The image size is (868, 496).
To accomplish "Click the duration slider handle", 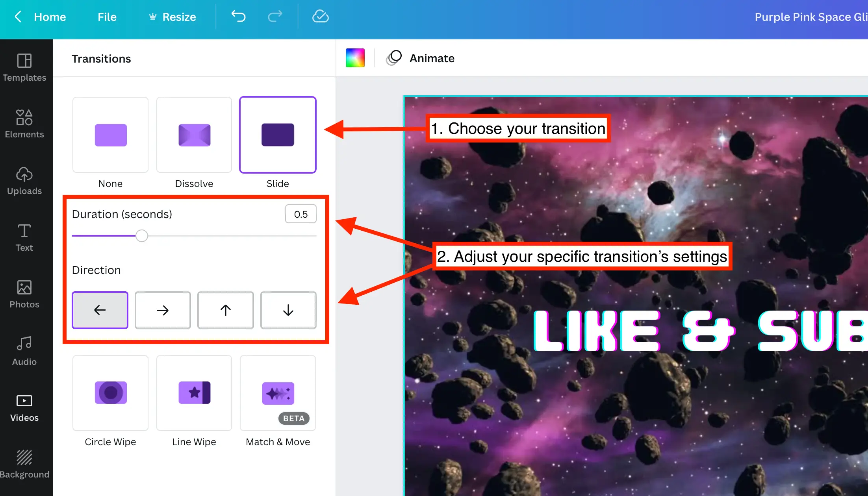I will tap(142, 236).
